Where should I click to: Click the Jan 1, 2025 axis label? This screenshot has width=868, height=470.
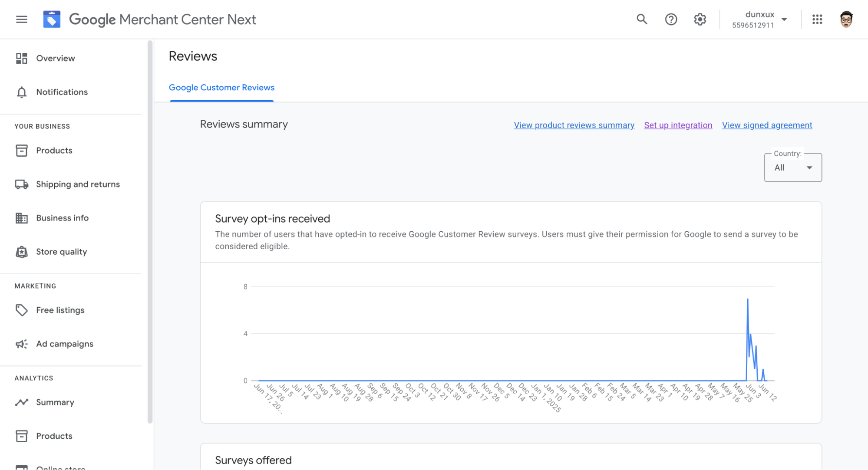click(546, 398)
